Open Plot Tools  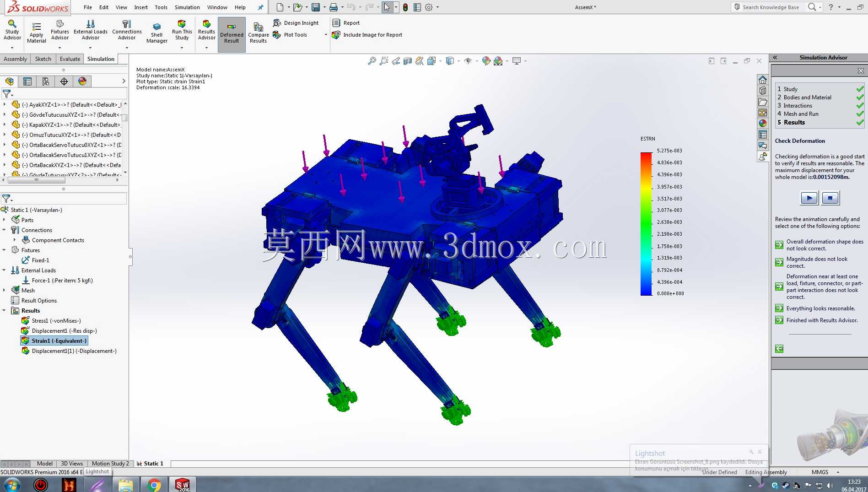pos(290,35)
